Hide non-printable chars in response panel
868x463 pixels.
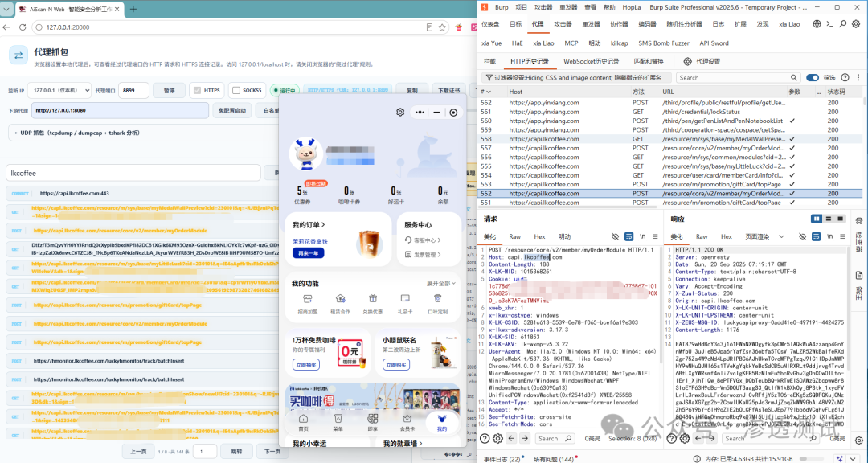click(x=803, y=236)
